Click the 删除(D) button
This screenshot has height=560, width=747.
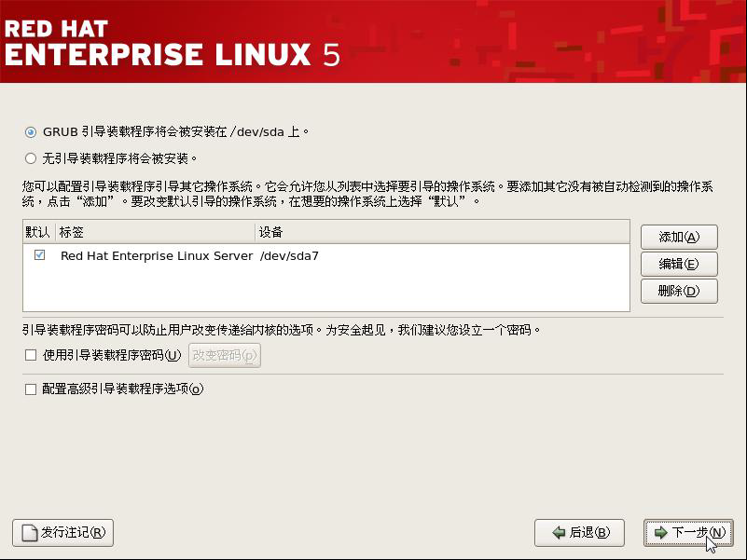(x=679, y=291)
